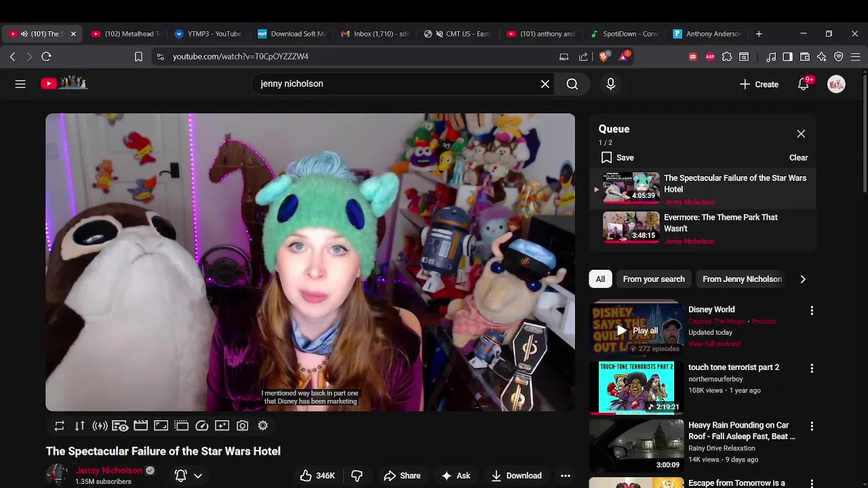Open enhancer options gear icon
868x488 pixels.
point(262,426)
